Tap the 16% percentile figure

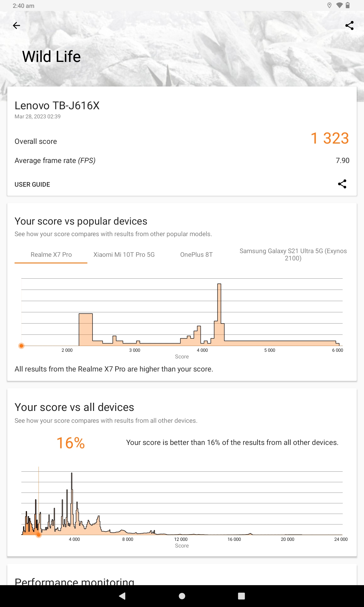point(71,443)
